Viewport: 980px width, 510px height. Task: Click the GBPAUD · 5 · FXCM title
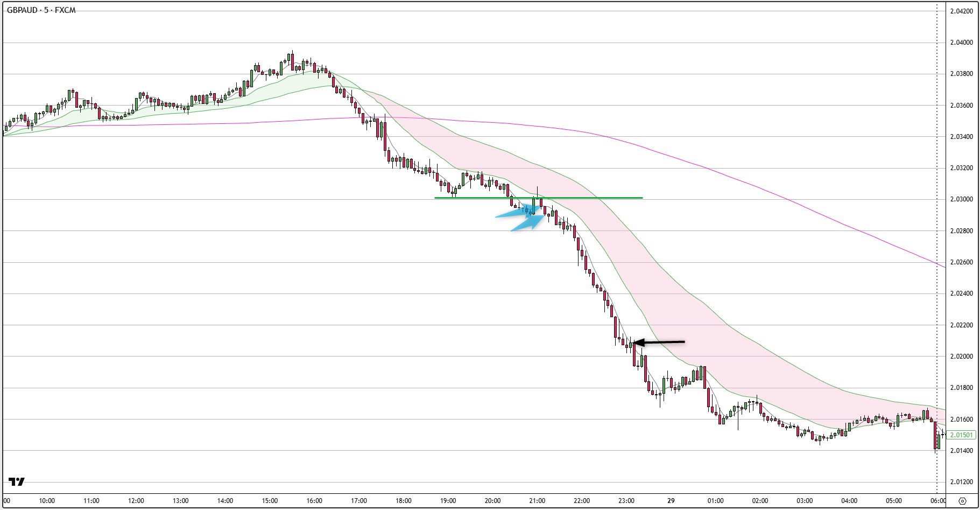coord(41,10)
